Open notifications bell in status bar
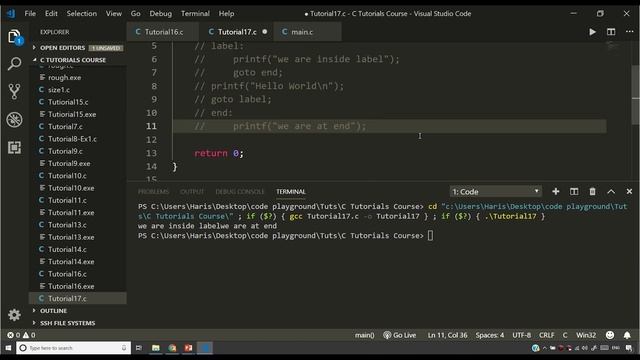 [x=627, y=335]
